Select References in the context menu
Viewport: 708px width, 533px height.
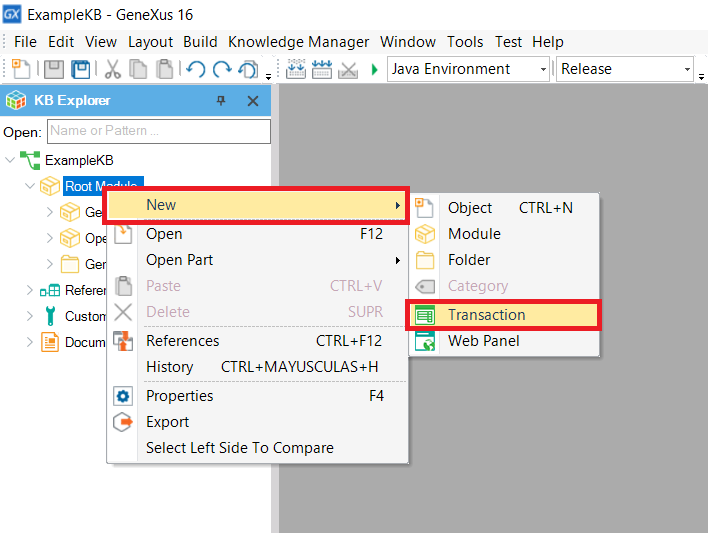(257, 341)
